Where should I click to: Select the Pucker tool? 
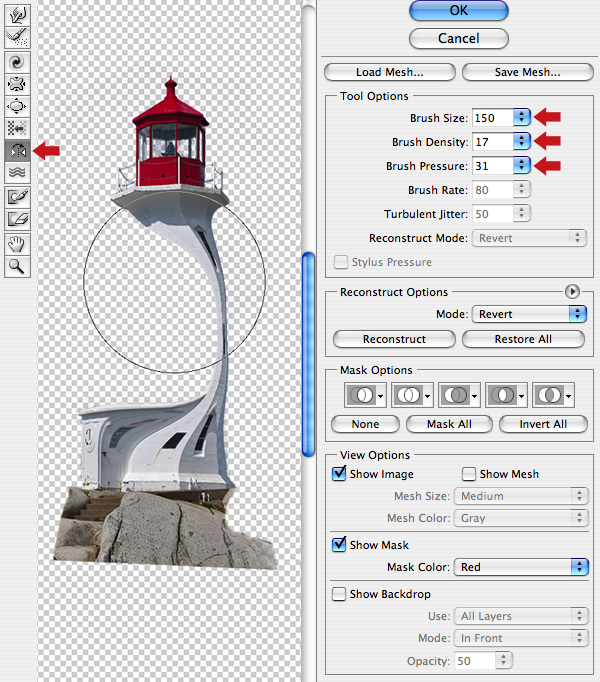tap(17, 84)
